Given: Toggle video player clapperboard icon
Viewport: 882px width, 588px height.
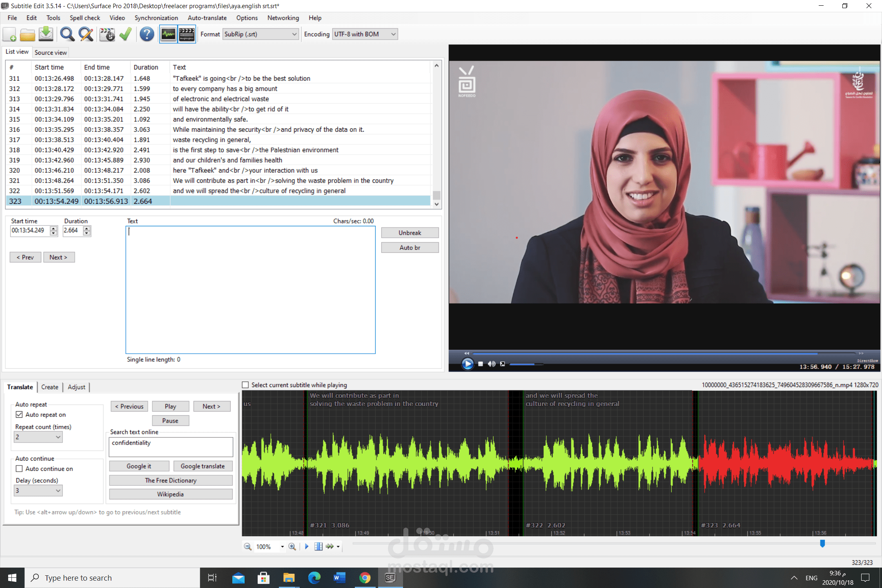Looking at the screenshot, I should [187, 34].
